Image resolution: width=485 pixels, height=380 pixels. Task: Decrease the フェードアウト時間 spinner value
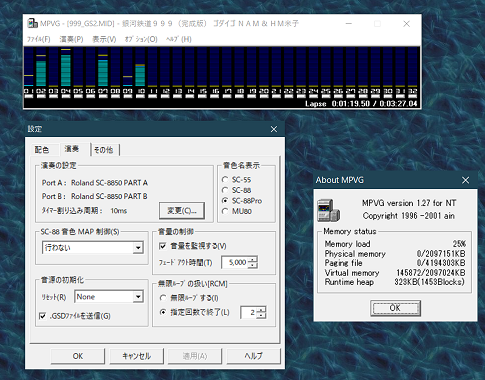click(x=253, y=265)
